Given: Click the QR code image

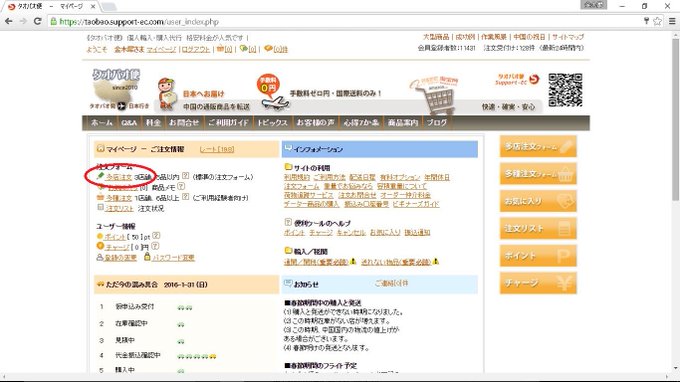Looking at the screenshot, I should [x=565, y=90].
